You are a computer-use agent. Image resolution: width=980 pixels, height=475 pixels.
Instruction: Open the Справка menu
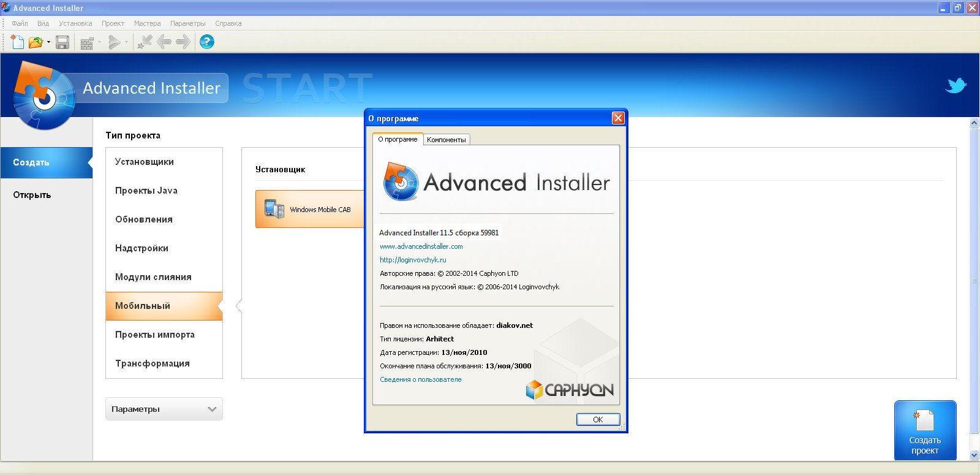228,23
